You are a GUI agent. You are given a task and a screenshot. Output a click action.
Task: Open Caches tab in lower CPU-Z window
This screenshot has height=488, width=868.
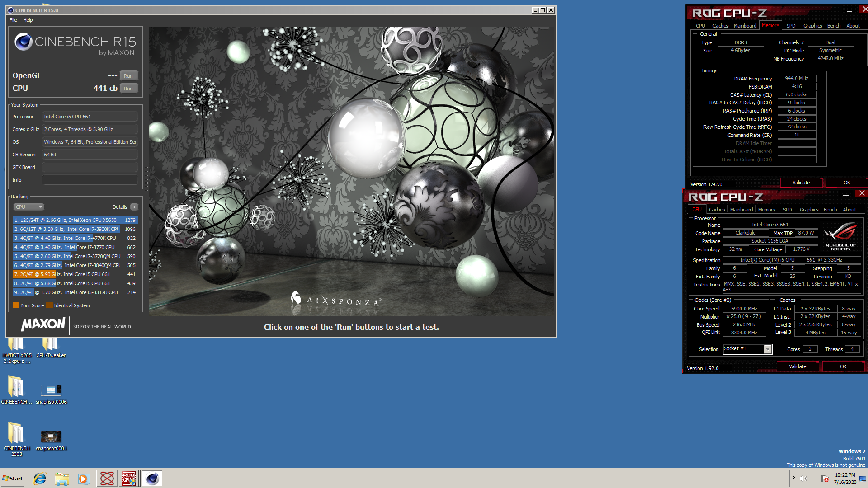[717, 210]
